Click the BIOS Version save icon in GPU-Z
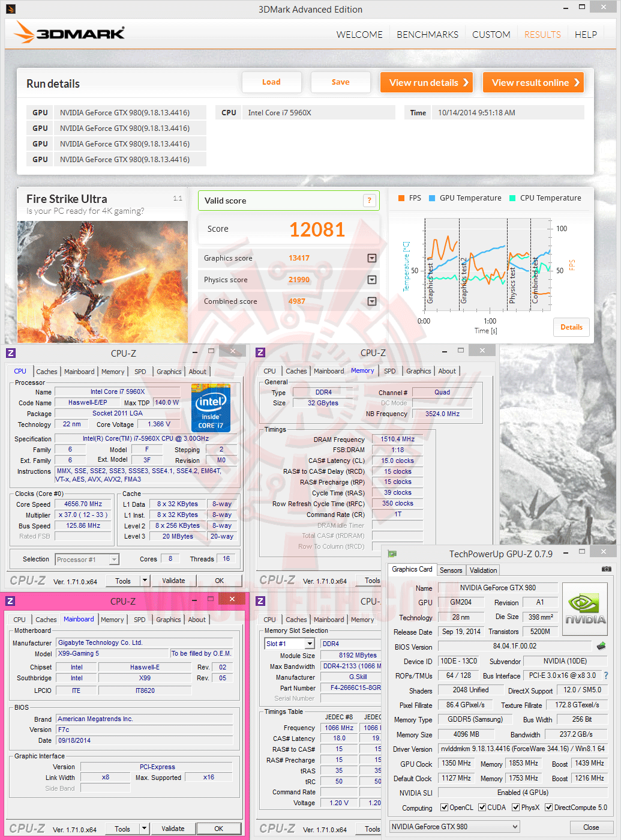621x840 pixels. click(x=601, y=646)
